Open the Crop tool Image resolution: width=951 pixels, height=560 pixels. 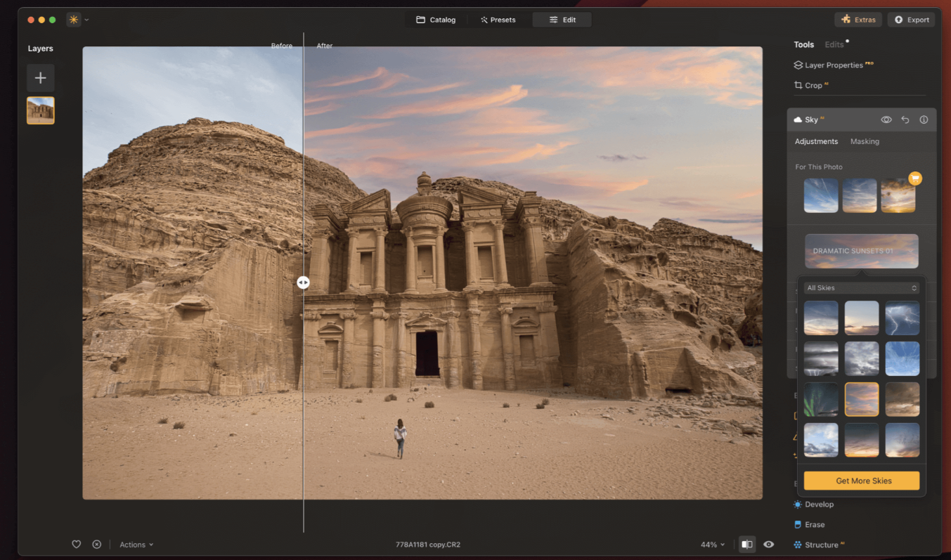pyautogui.click(x=813, y=86)
